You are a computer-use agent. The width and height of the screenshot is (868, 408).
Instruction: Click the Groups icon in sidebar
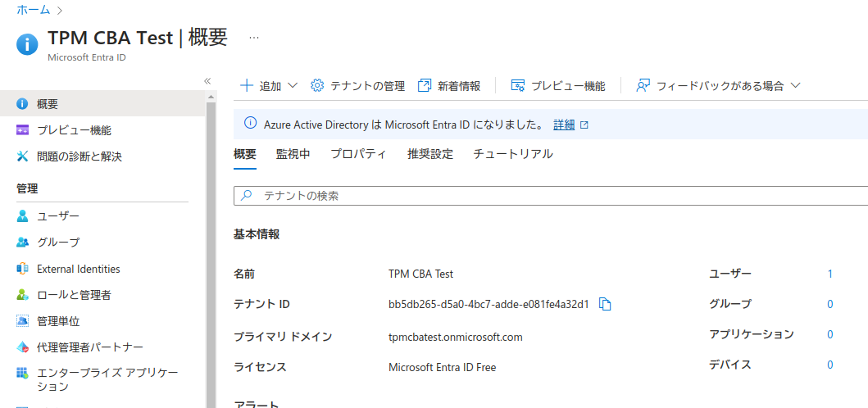[22, 243]
